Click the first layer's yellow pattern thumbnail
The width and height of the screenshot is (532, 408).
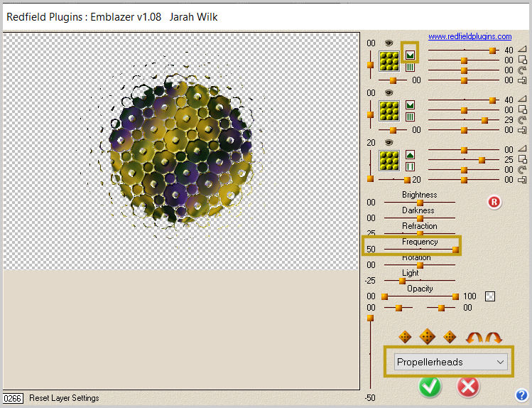[389, 61]
